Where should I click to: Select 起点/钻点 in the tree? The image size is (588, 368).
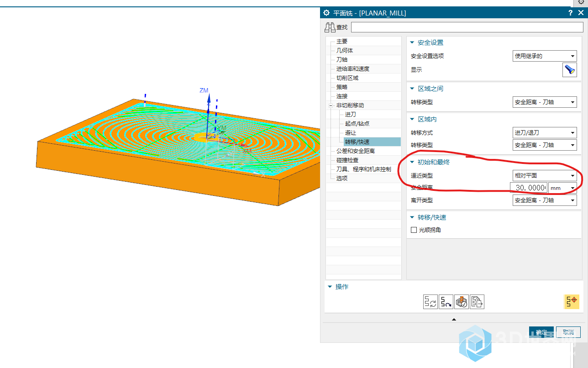pyautogui.click(x=357, y=124)
